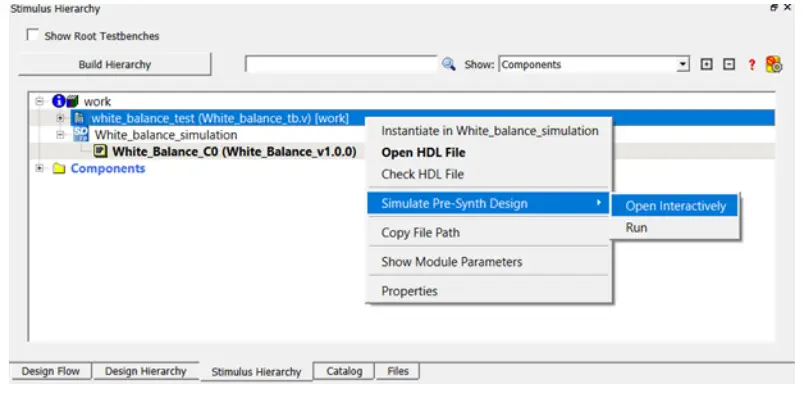The image size is (809, 393).
Task: Enable Show Root Testbenches checkbox
Action: 33,35
